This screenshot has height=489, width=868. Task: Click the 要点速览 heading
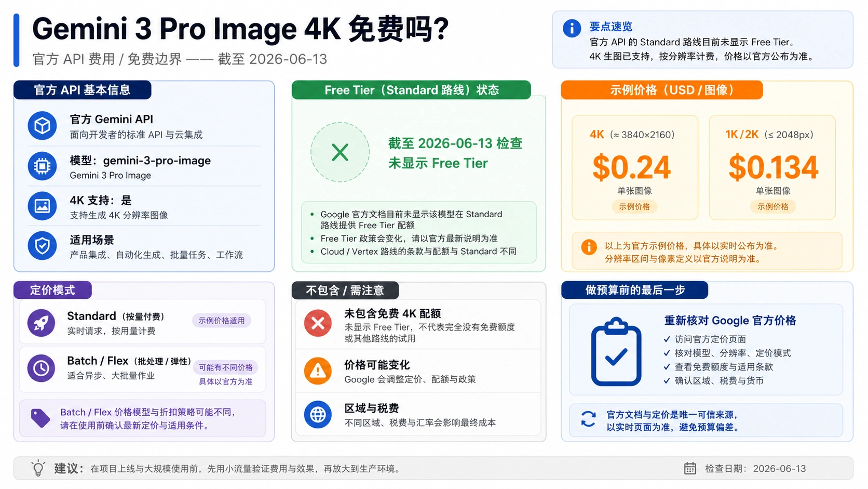click(611, 27)
